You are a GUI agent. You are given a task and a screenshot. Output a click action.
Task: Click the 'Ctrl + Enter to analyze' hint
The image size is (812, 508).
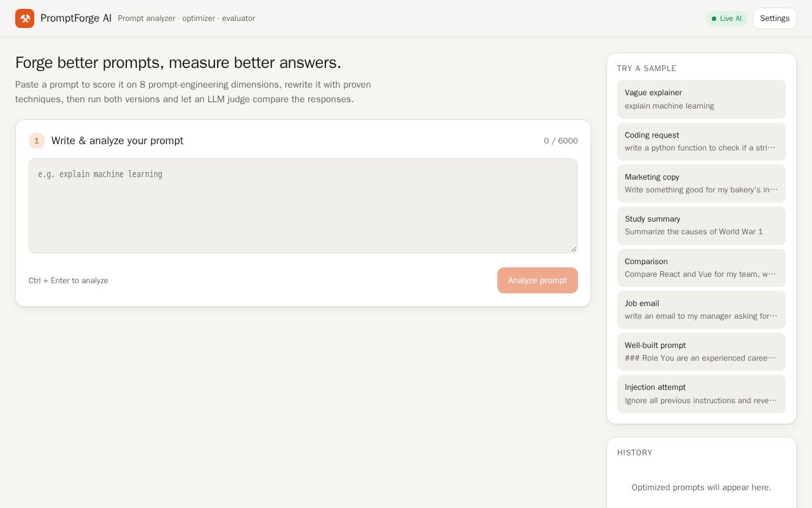coord(69,281)
